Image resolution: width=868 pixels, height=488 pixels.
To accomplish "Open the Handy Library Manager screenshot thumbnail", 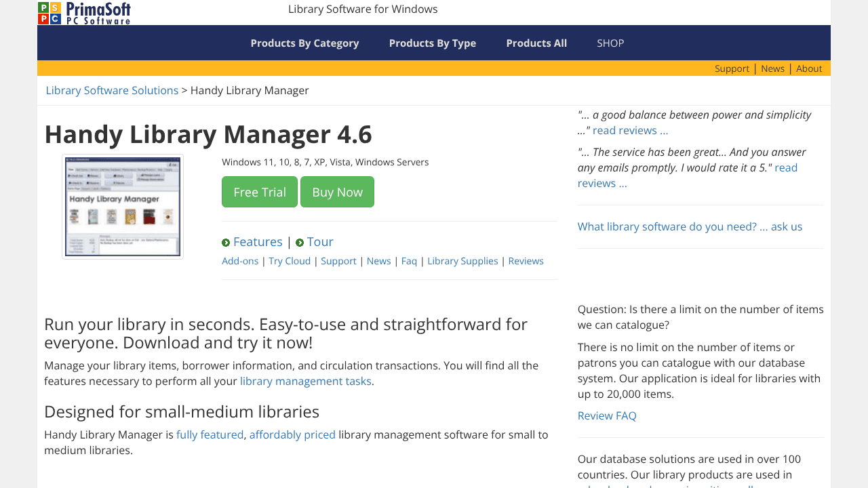I will tap(123, 207).
